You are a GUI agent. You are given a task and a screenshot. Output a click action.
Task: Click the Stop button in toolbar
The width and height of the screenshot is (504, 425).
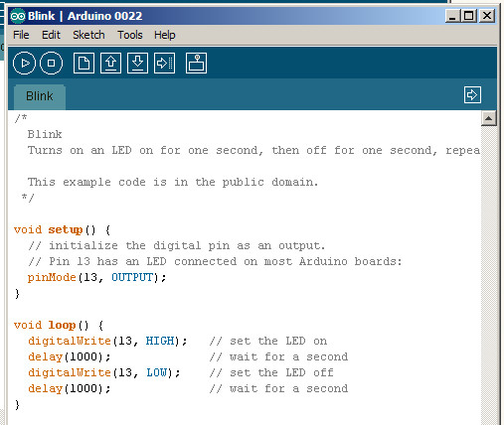(51, 63)
